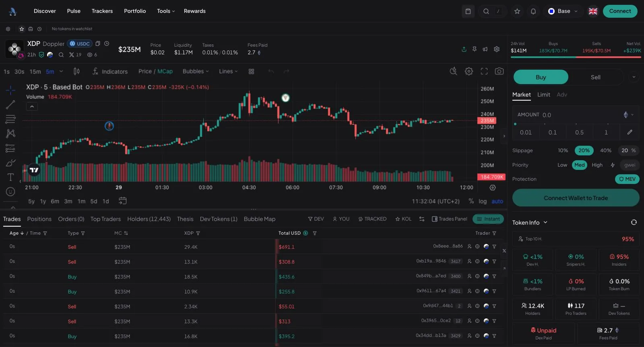Viewport: 644px width, 347px height.
Task: Filter trades by TRACKED wallets
Action: (x=372, y=219)
